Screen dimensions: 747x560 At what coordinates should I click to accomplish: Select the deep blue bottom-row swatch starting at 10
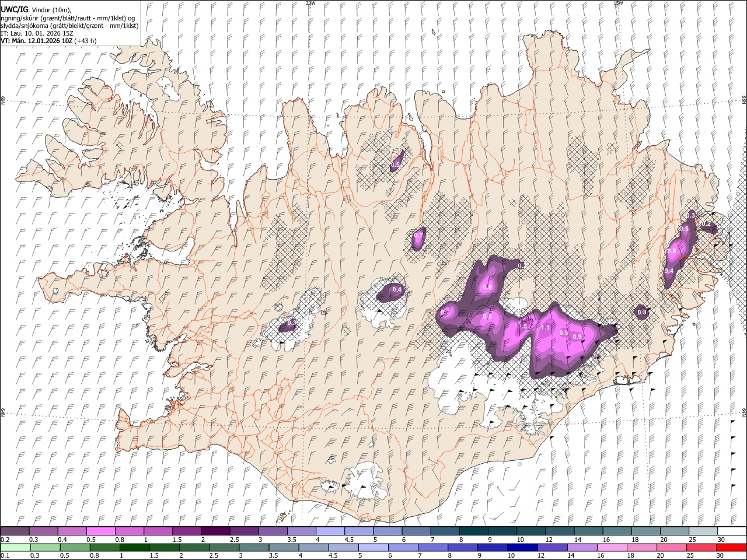click(x=523, y=547)
